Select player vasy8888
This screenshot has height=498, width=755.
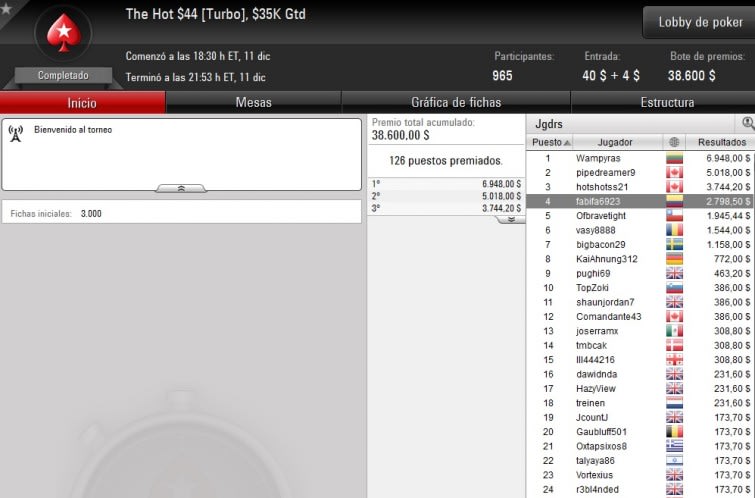pos(640,230)
